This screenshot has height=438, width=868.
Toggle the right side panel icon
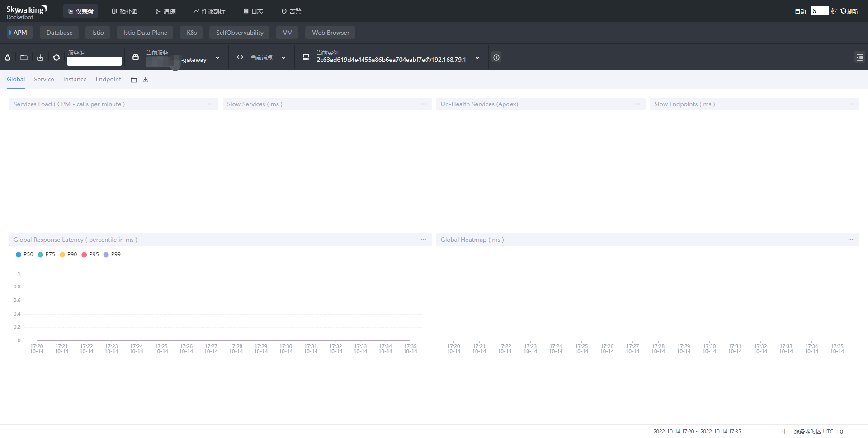click(x=859, y=57)
